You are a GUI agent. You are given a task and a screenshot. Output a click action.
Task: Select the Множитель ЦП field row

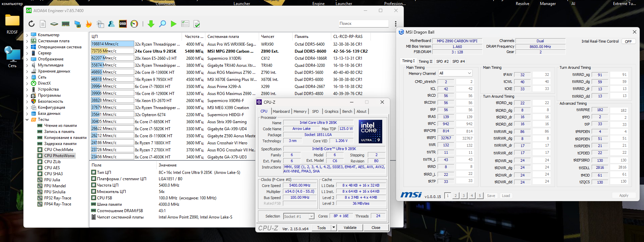click(172, 192)
